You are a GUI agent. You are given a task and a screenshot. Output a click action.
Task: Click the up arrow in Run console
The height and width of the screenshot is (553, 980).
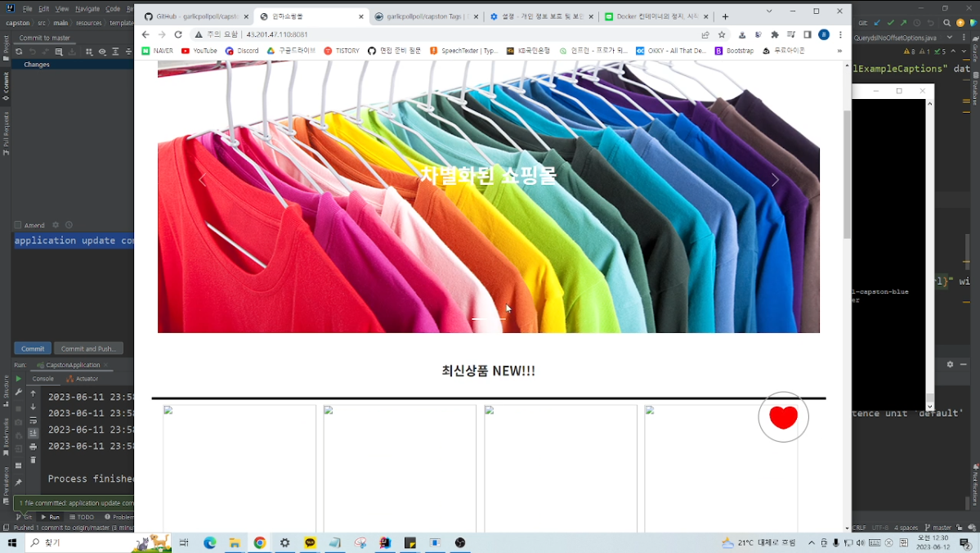tap(34, 393)
